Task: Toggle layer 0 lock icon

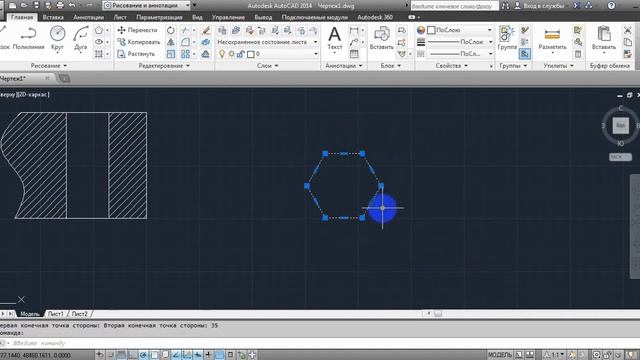Action: [241, 54]
